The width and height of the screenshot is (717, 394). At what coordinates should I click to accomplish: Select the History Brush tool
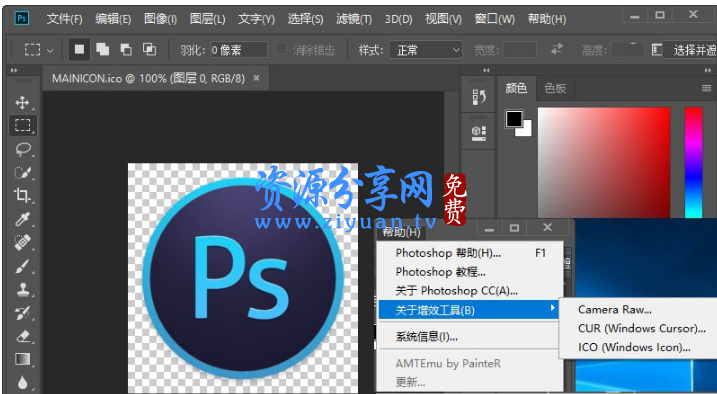[22, 313]
